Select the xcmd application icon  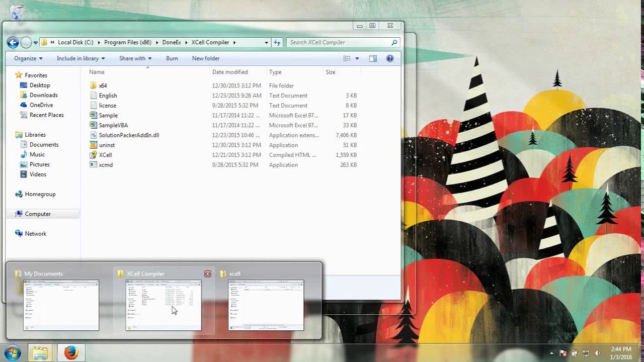(x=93, y=165)
